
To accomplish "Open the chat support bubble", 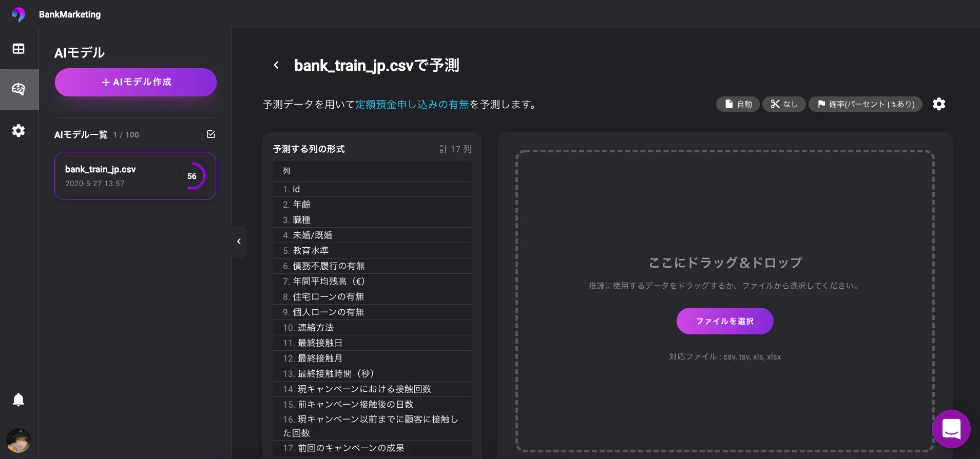I will (951, 429).
